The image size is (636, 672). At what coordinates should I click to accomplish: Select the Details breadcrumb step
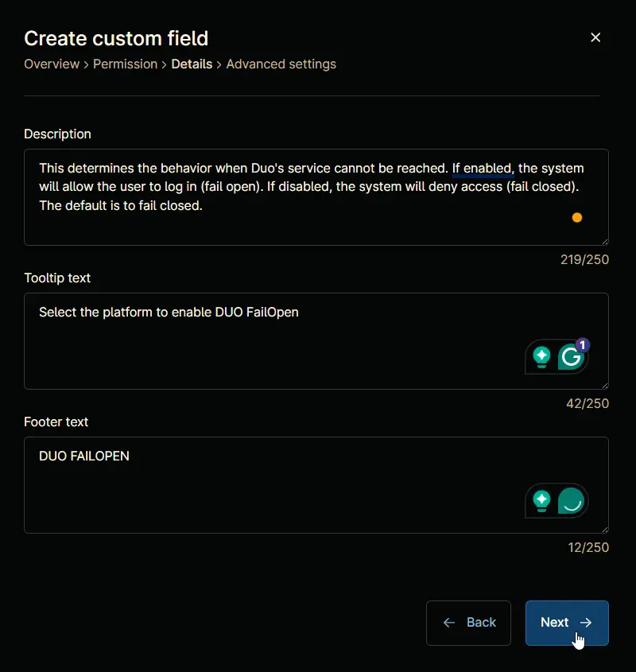[192, 64]
